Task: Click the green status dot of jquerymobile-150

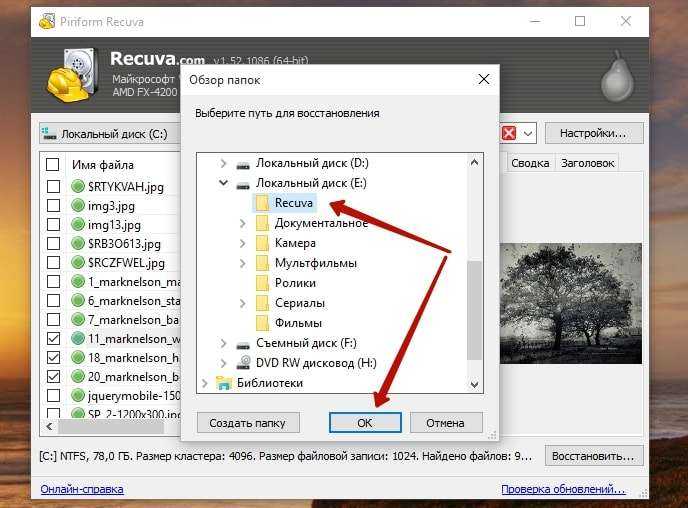Action: [x=78, y=395]
